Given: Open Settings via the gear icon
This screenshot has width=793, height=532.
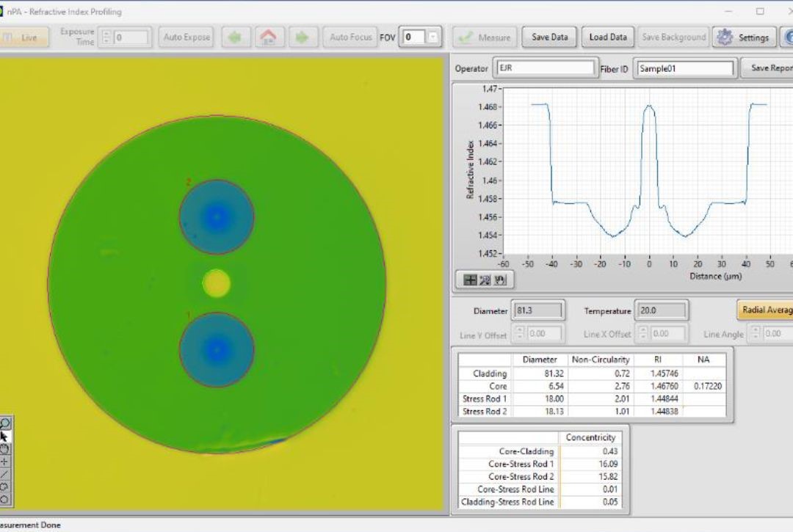Looking at the screenshot, I should pos(723,37).
